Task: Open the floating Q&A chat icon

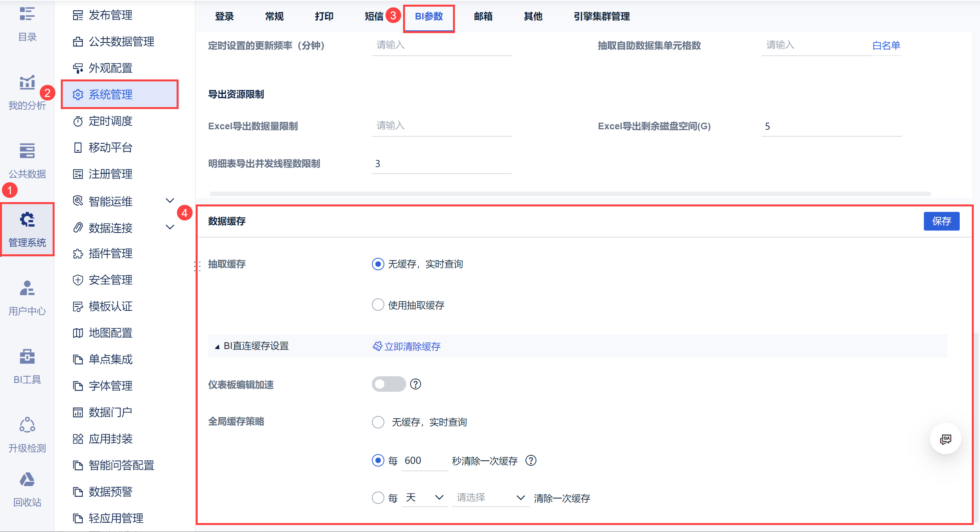Action: tap(945, 439)
